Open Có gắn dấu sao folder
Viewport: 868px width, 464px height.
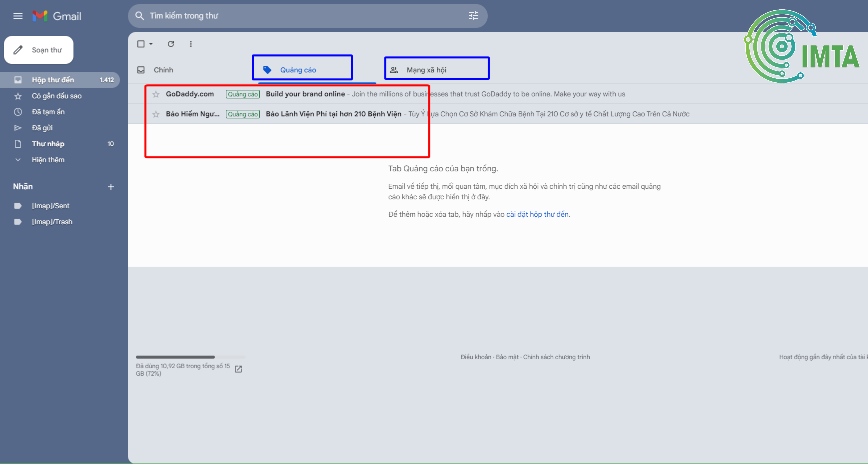[57, 96]
